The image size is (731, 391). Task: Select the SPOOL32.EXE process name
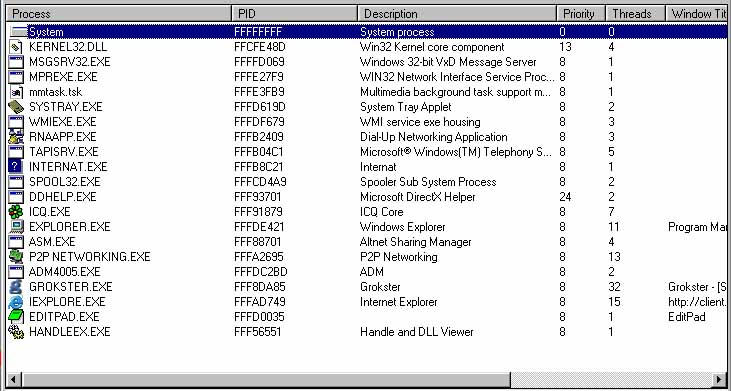point(64,181)
